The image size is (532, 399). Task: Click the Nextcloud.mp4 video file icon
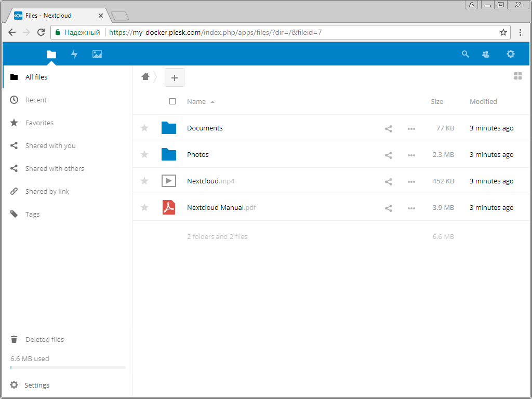pyautogui.click(x=169, y=181)
